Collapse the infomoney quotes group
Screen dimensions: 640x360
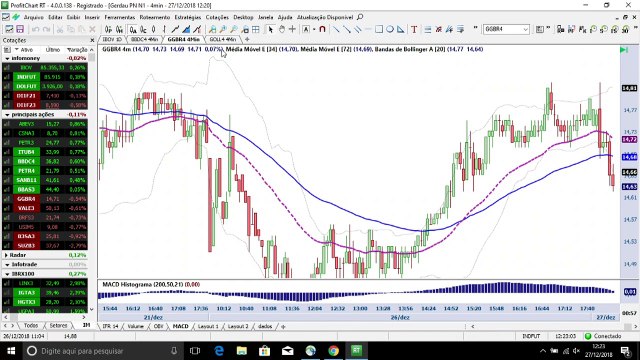pos(7,58)
